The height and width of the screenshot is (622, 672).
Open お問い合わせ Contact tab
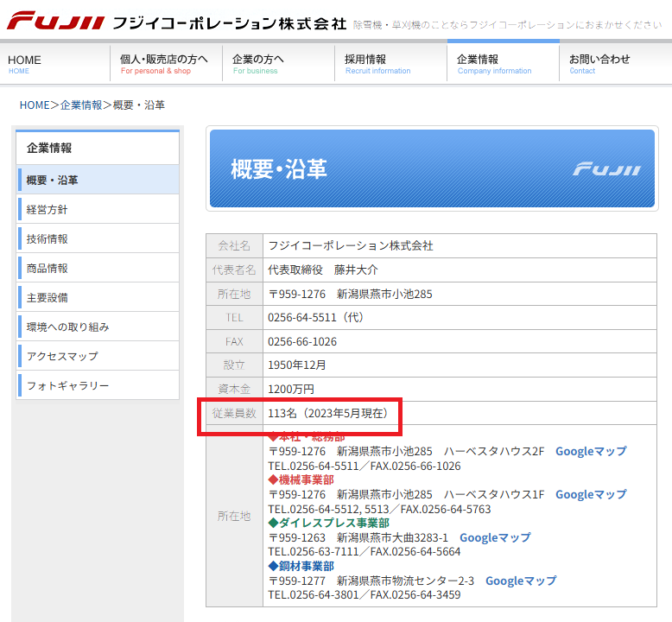pos(616,63)
